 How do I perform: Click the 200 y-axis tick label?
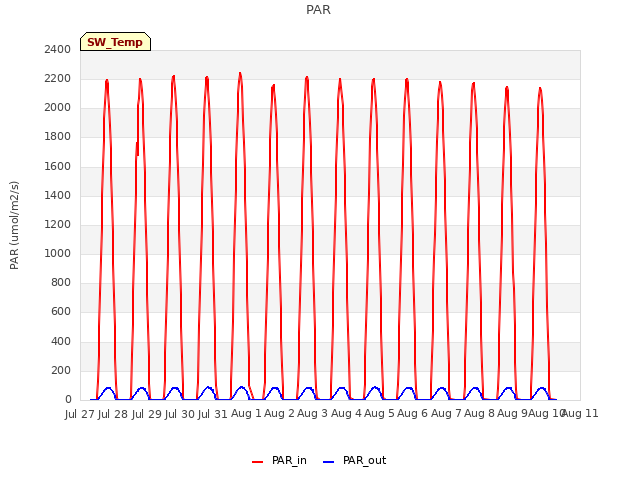[x=61, y=370]
